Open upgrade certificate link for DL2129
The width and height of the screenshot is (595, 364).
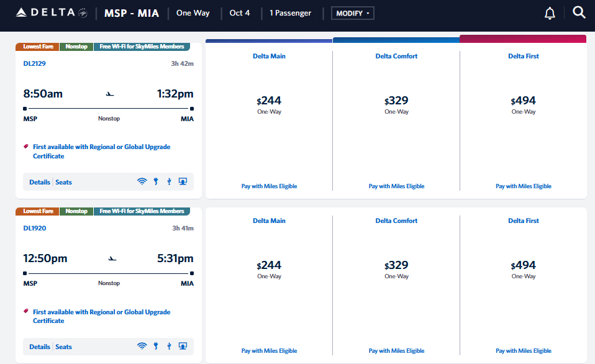pyautogui.click(x=101, y=152)
